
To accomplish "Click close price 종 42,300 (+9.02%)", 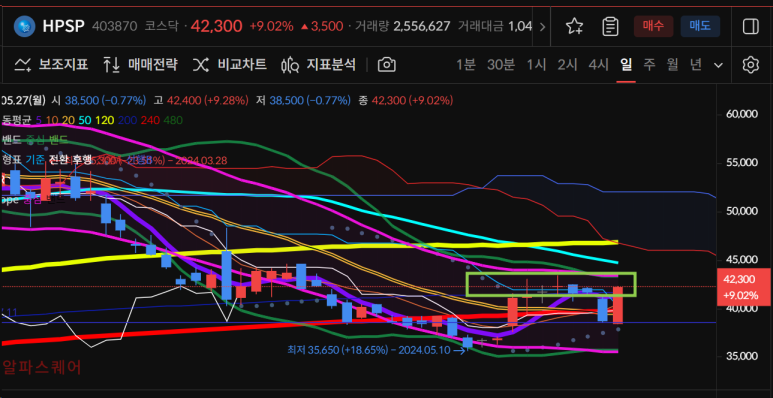I will (405, 101).
